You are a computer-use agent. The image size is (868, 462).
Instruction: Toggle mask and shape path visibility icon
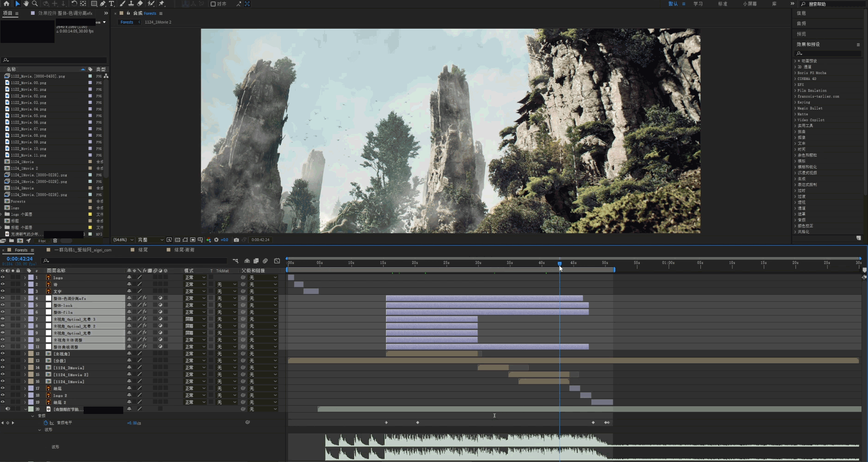(185, 240)
